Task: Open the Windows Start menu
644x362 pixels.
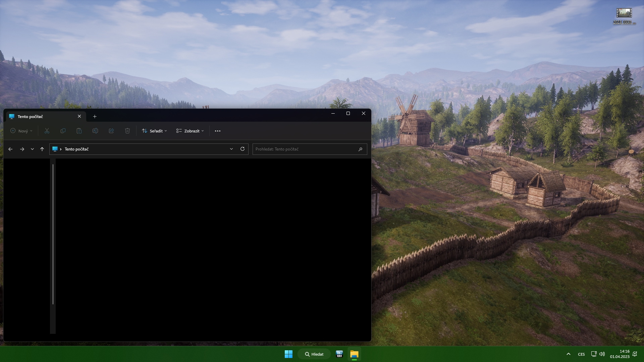Action: (288, 354)
